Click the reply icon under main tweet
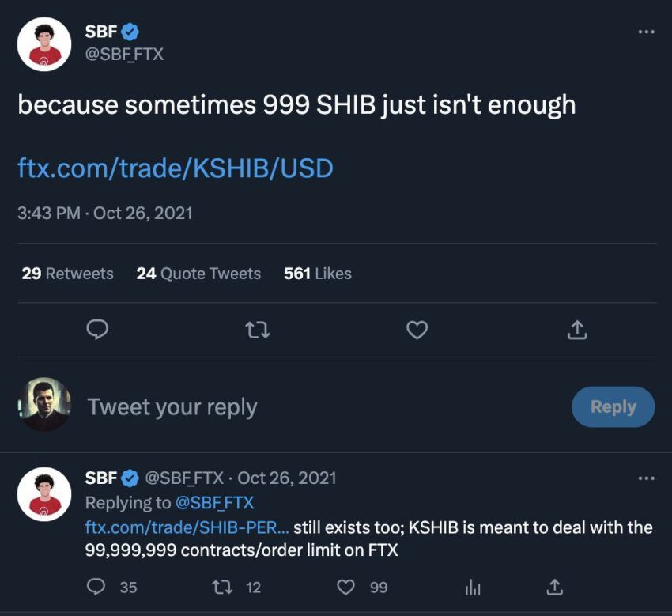 [x=96, y=329]
